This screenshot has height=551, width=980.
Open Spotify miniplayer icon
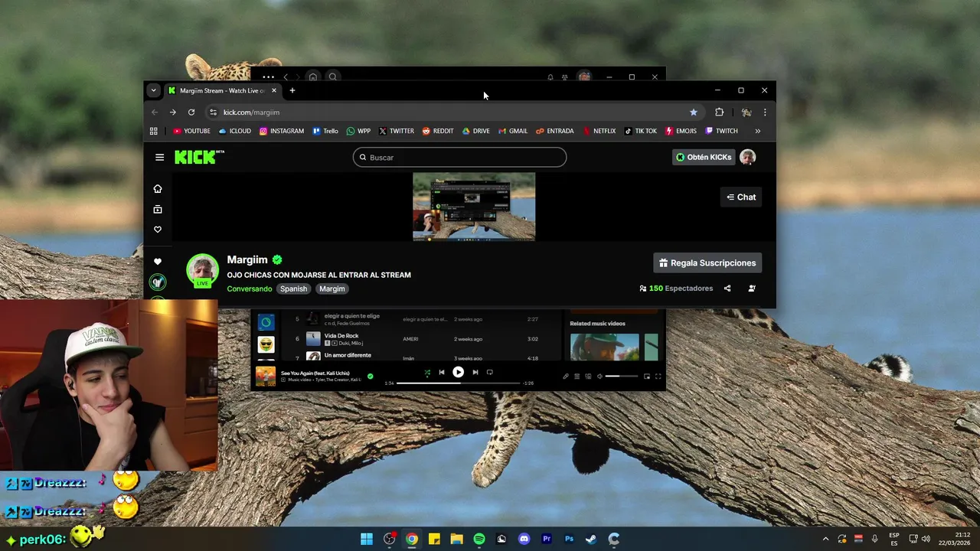pos(647,376)
